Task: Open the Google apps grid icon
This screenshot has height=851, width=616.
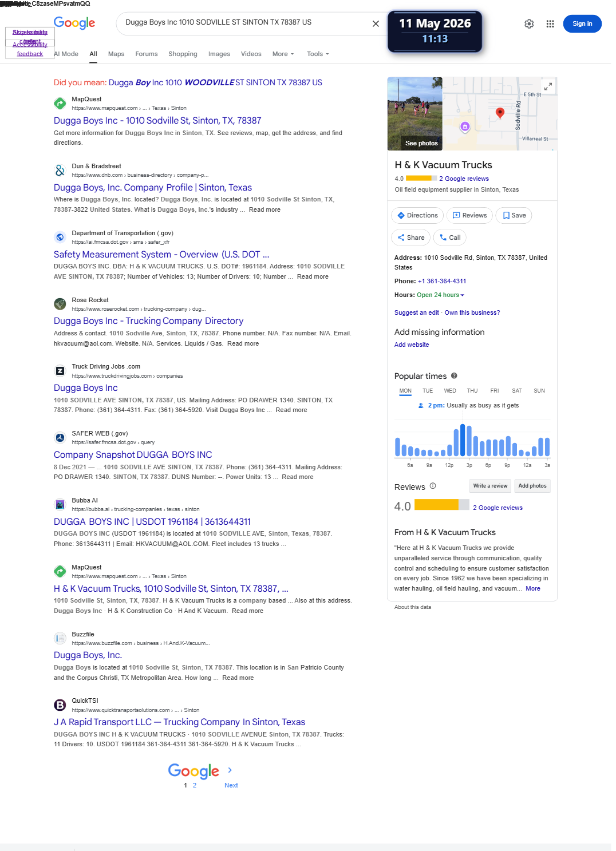Action: (550, 23)
